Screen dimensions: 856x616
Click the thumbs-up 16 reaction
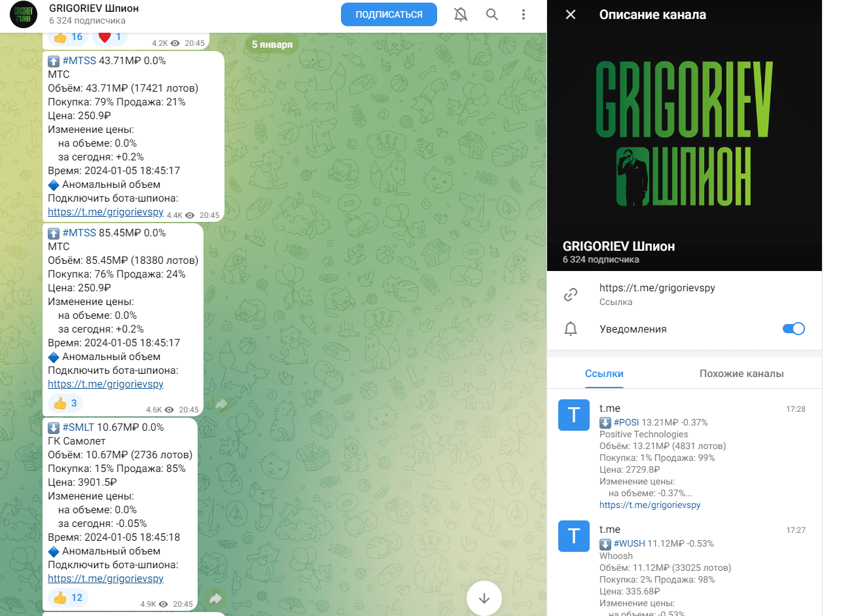pos(68,37)
